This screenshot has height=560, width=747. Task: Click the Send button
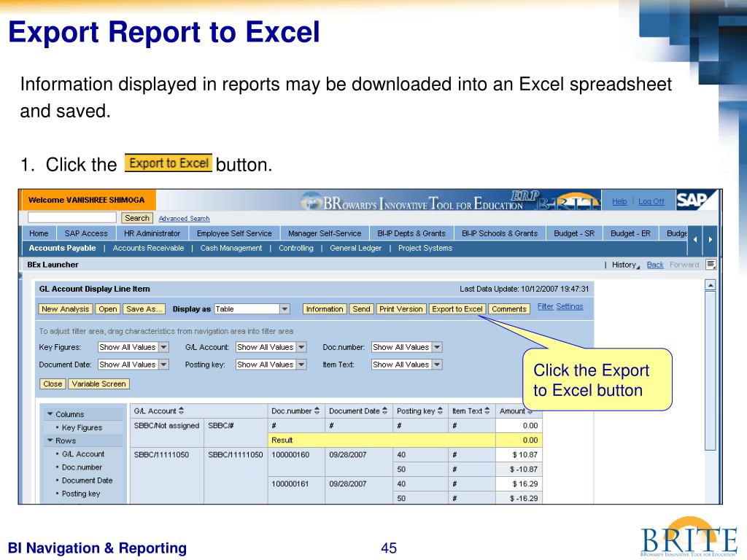click(x=361, y=309)
